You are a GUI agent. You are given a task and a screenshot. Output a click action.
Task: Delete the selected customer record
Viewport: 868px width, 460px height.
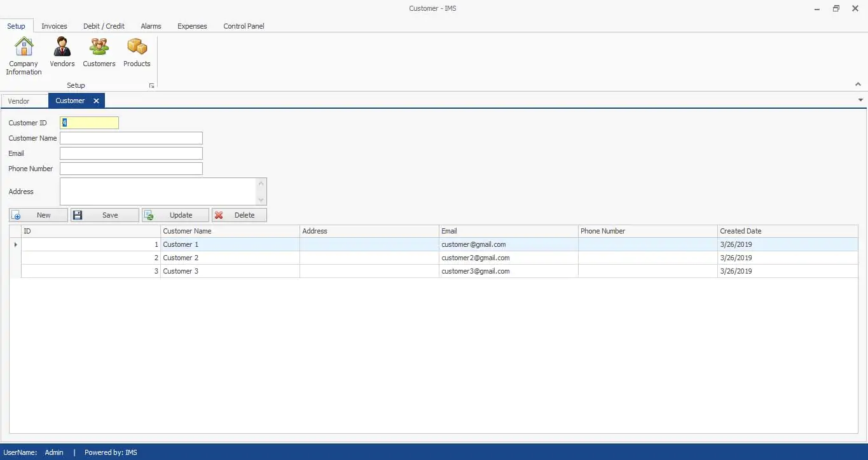point(239,215)
